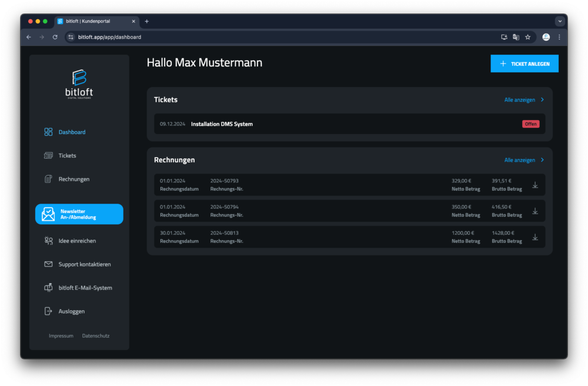Download invoice 2024-50813

(535, 237)
